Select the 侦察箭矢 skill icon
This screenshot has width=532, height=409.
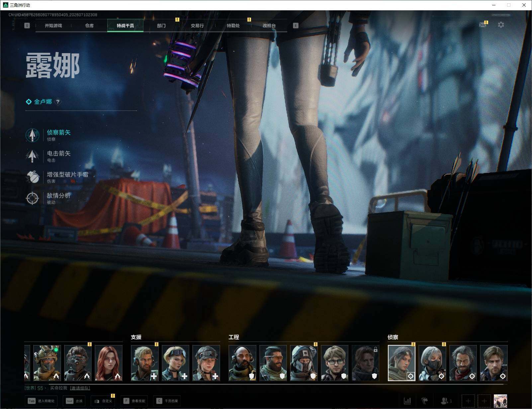[x=32, y=135]
